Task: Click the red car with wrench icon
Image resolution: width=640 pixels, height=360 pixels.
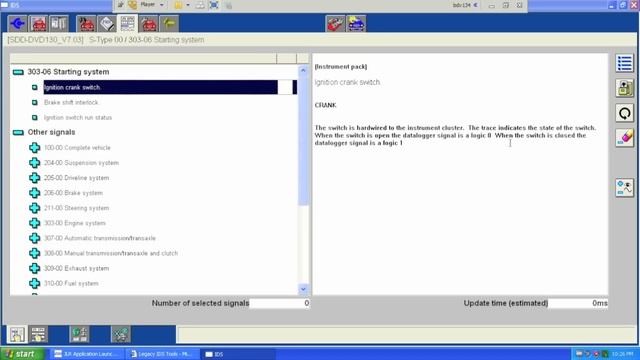Action: point(87,23)
